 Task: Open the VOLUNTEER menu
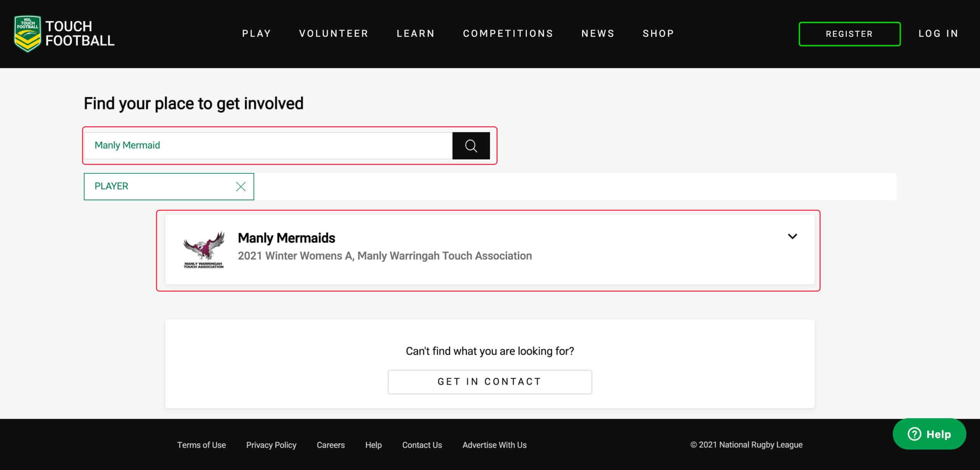click(334, 34)
